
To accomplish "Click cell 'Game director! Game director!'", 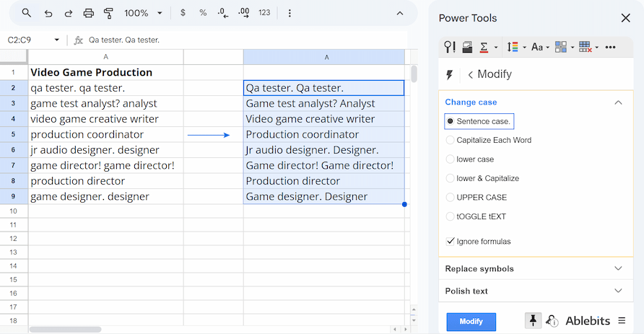I will [x=323, y=166].
